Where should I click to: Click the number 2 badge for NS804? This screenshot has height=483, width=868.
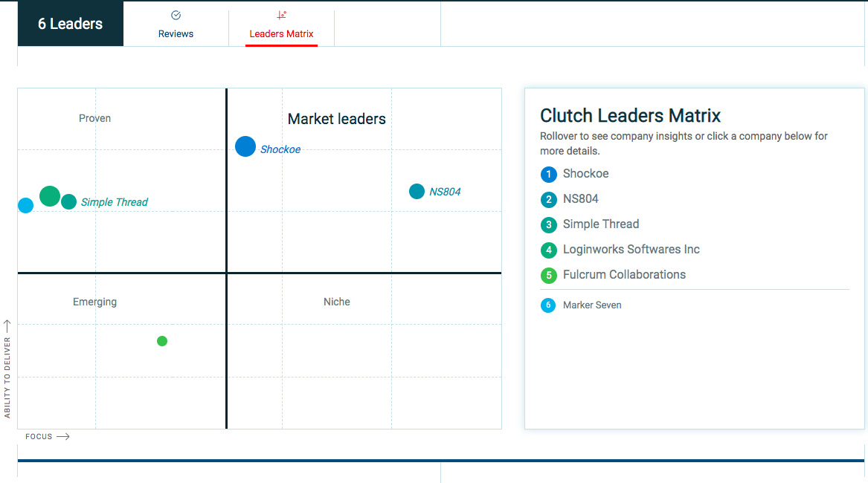(549, 200)
